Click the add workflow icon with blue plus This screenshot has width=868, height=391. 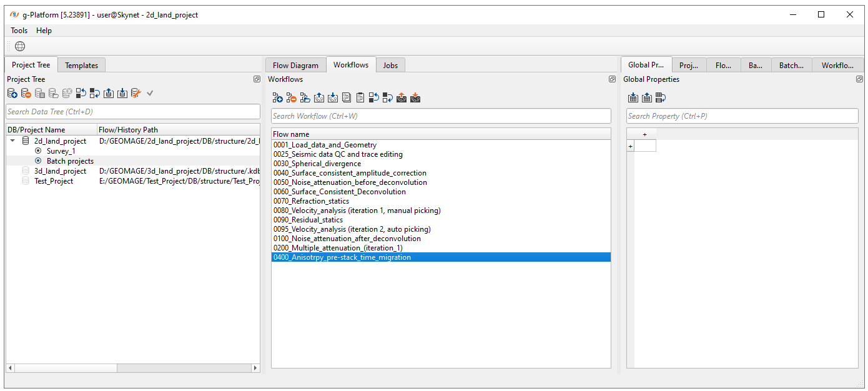pos(277,97)
